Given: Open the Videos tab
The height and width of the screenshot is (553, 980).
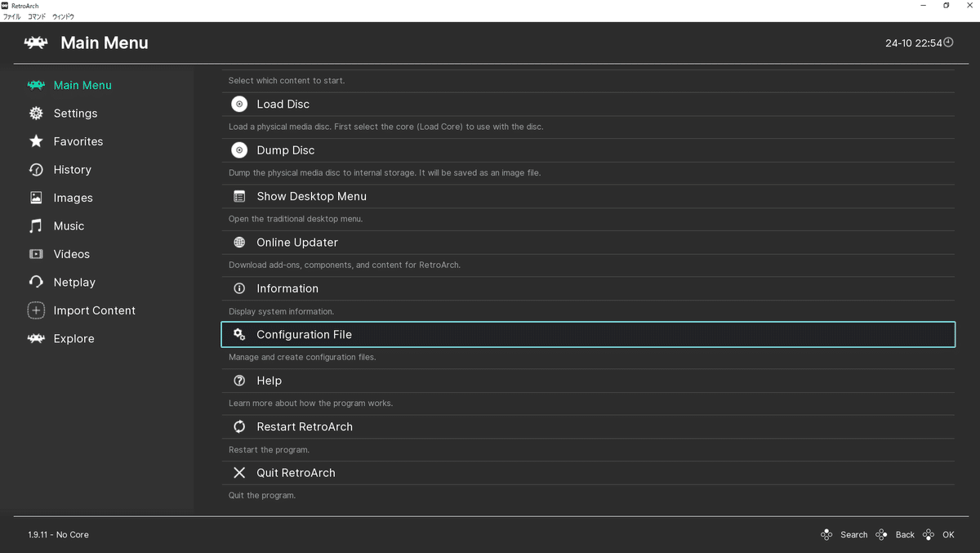Looking at the screenshot, I should point(71,254).
